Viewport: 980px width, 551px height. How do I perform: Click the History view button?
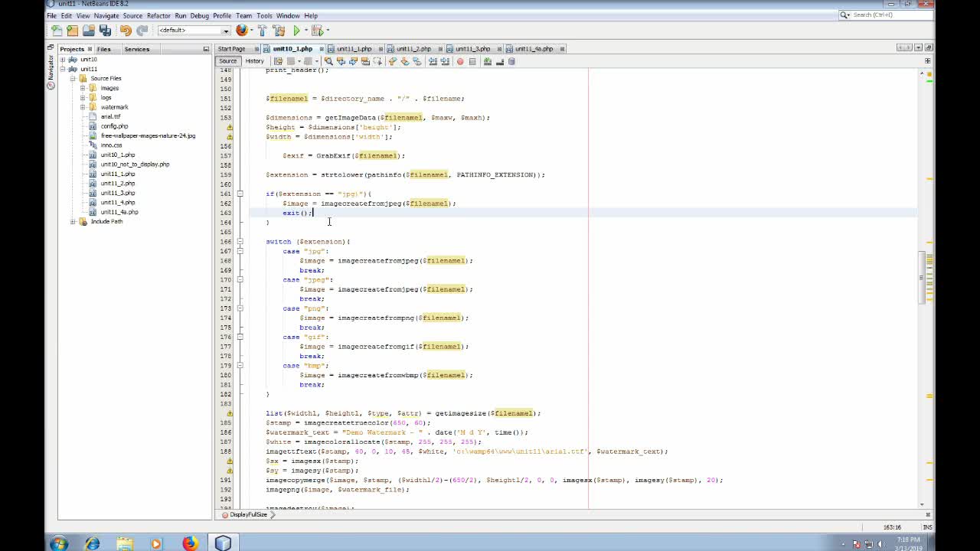click(254, 61)
